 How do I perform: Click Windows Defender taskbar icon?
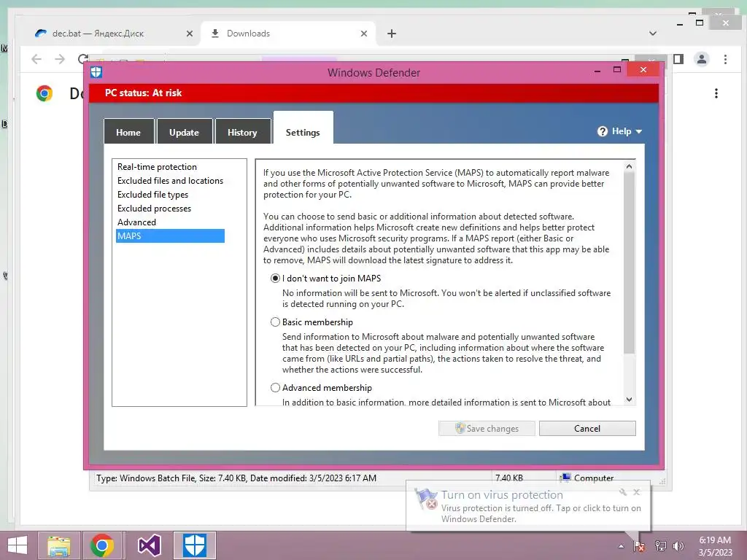point(194,545)
